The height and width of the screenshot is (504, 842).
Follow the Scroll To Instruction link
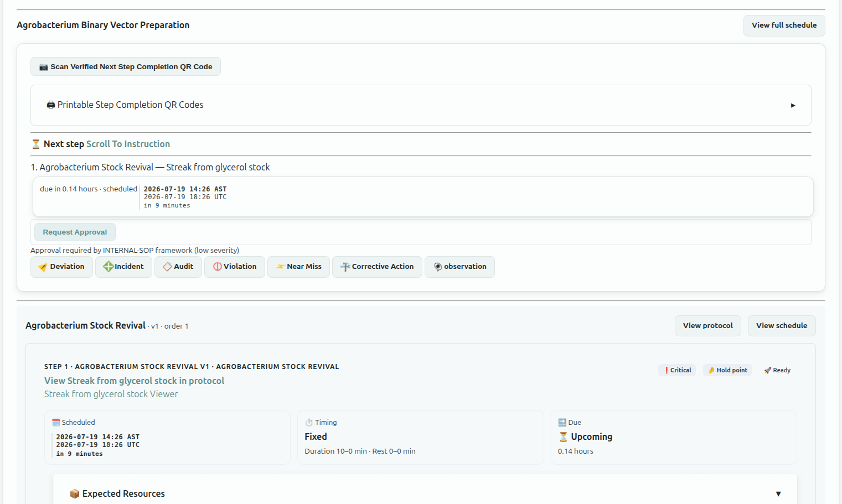tap(128, 144)
